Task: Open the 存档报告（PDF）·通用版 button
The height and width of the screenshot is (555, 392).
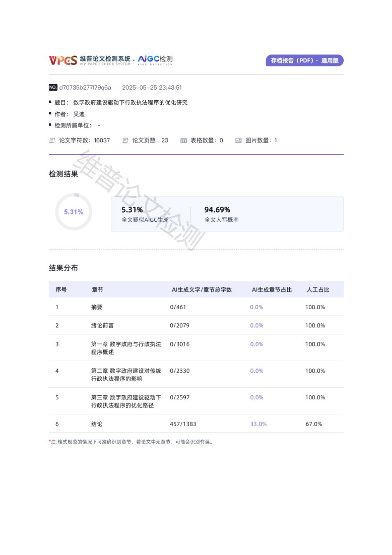Action: [305, 60]
